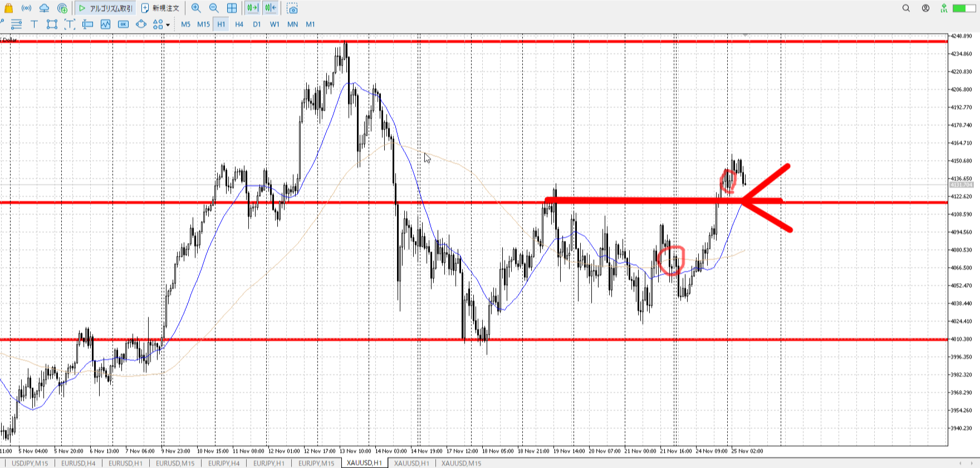Toggle Algo Trading button
This screenshot has height=468, width=980.
click(105, 8)
